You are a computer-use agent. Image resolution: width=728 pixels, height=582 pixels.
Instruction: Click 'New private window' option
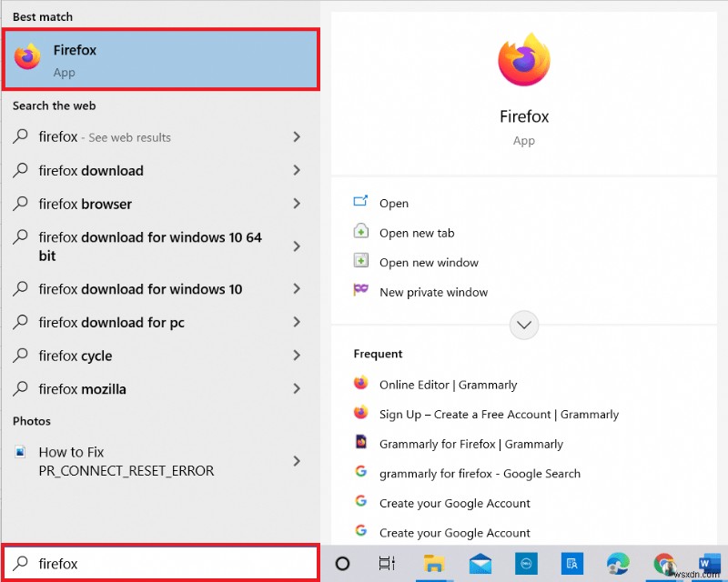tap(432, 292)
